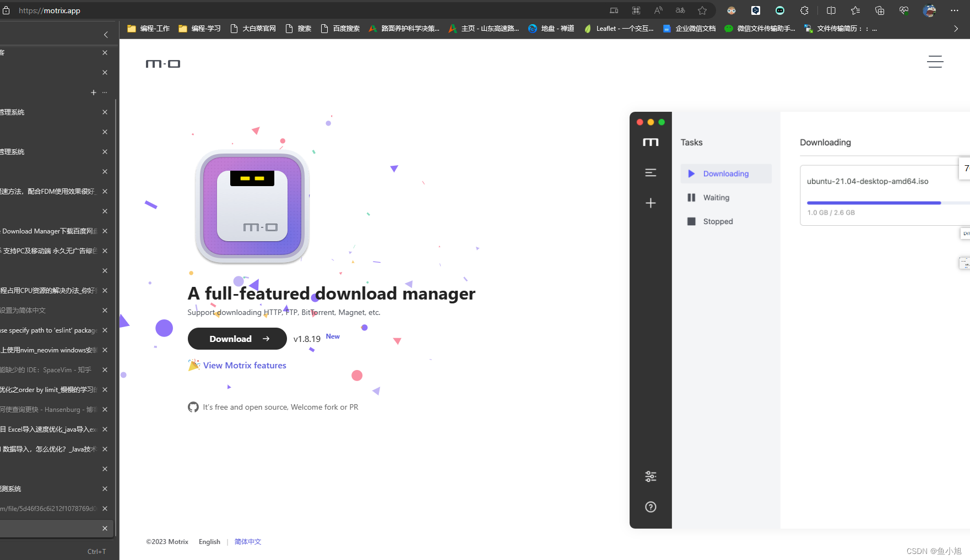Open the 地盘 - 禅道 bookmark
The width and height of the screenshot is (970, 560).
[551, 29]
